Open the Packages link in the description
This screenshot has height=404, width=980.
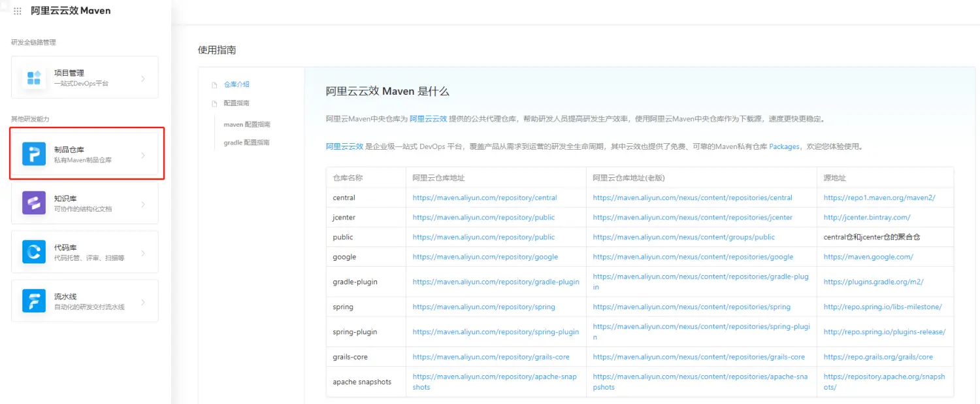pos(785,147)
